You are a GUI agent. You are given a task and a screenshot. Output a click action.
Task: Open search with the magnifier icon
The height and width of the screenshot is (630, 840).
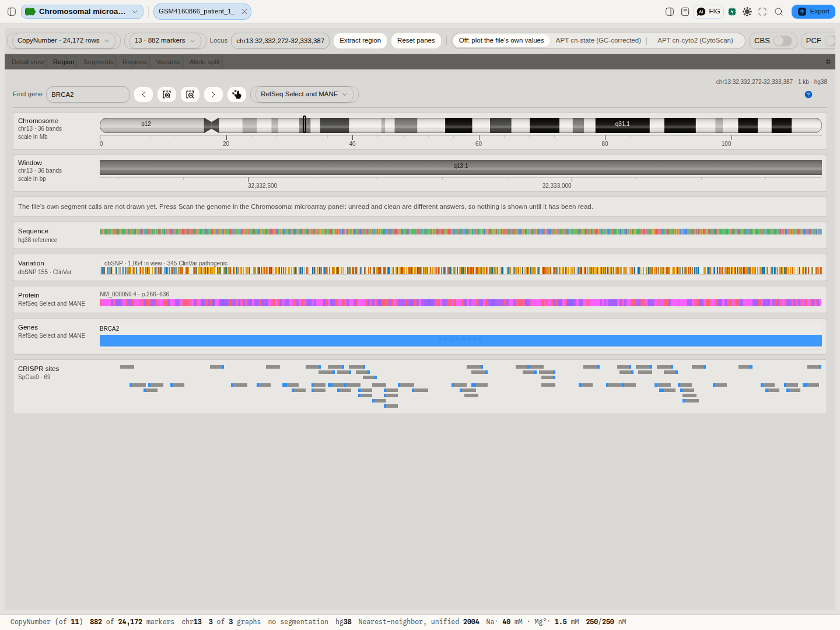coord(779,12)
